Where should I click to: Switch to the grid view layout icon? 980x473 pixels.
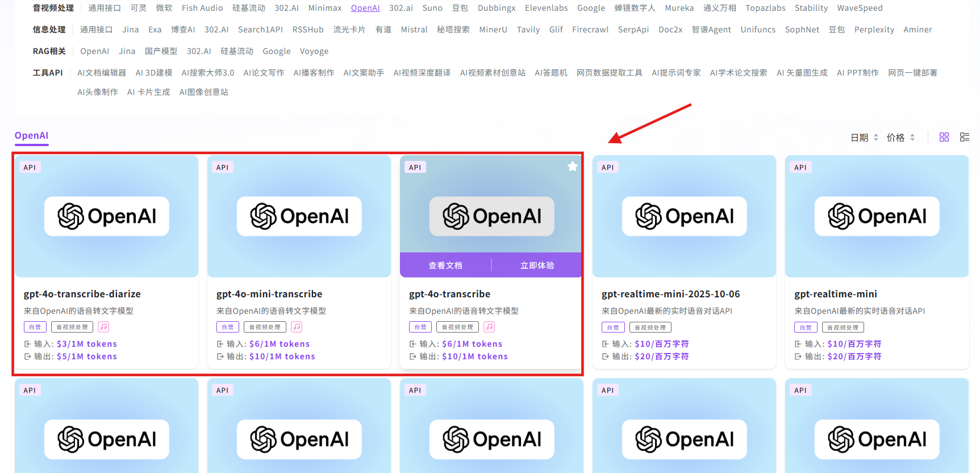point(944,137)
